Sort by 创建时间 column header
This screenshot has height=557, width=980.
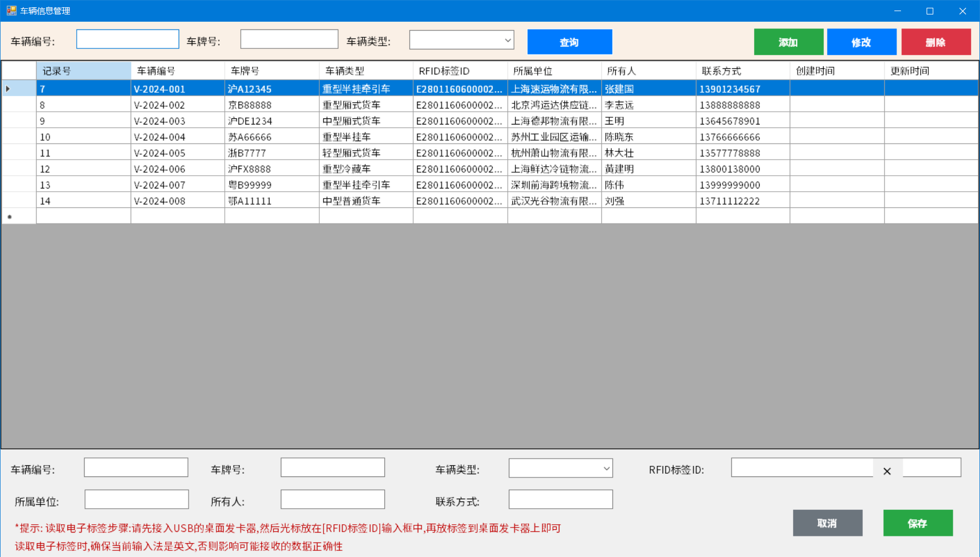pyautogui.click(x=838, y=71)
